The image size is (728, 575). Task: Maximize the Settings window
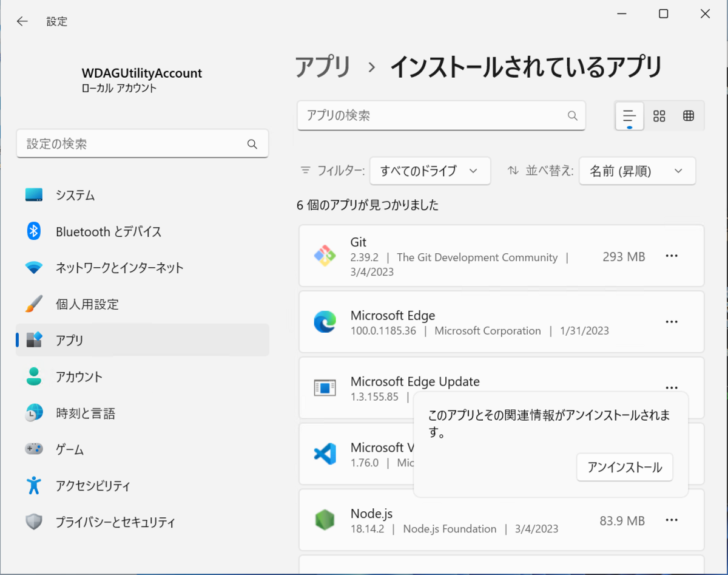pos(663,14)
